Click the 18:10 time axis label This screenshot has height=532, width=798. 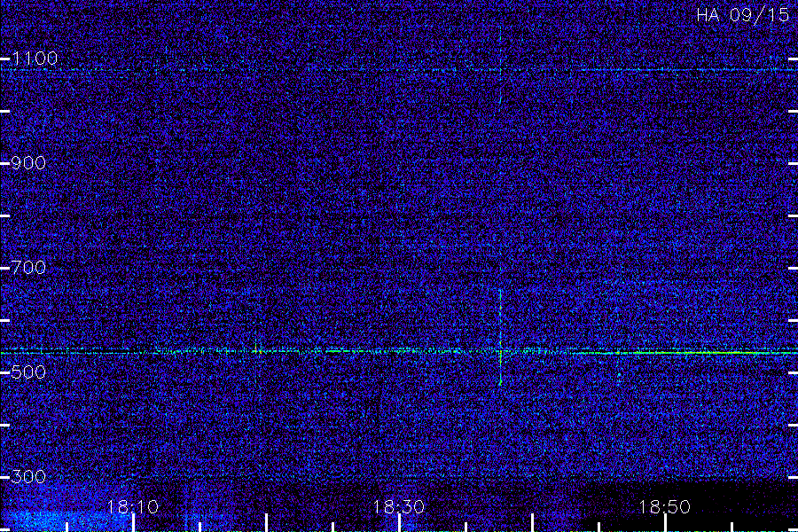click(x=132, y=507)
